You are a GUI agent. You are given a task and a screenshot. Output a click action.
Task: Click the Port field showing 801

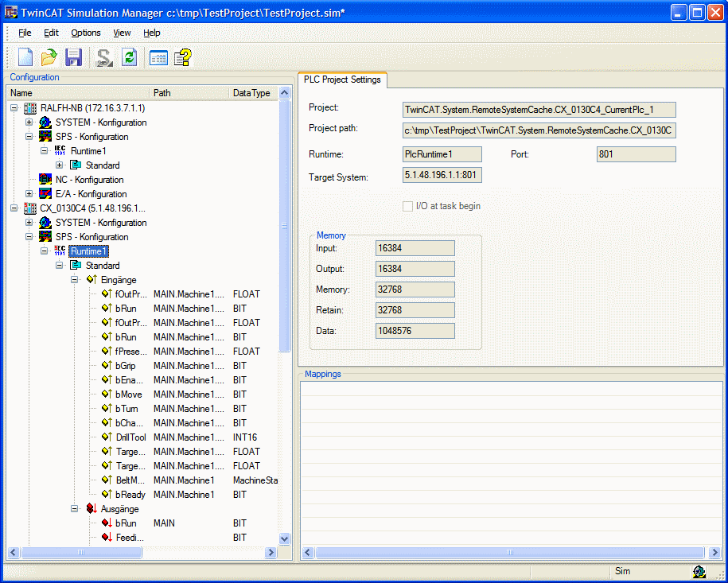[636, 154]
